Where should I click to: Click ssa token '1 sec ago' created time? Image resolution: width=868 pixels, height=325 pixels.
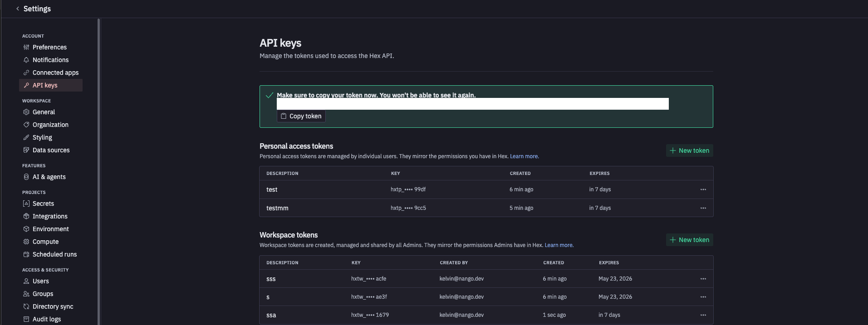coord(554,315)
